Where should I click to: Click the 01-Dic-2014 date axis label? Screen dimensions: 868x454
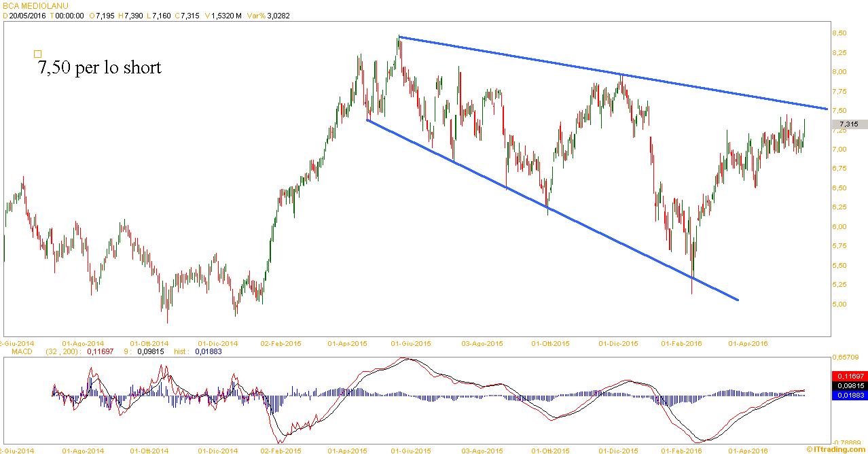[218, 343]
